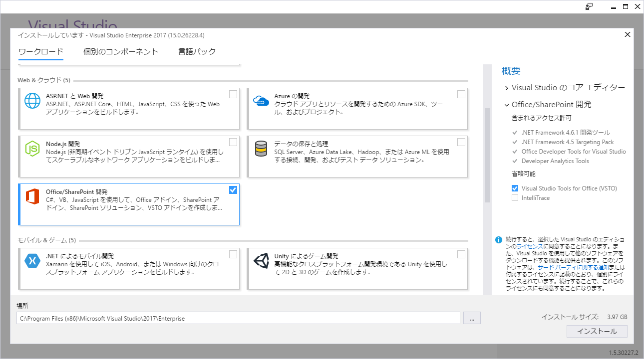The height and width of the screenshot is (359, 644).
Task: Click the ASP.NET globe icon
Action: pyautogui.click(x=32, y=101)
